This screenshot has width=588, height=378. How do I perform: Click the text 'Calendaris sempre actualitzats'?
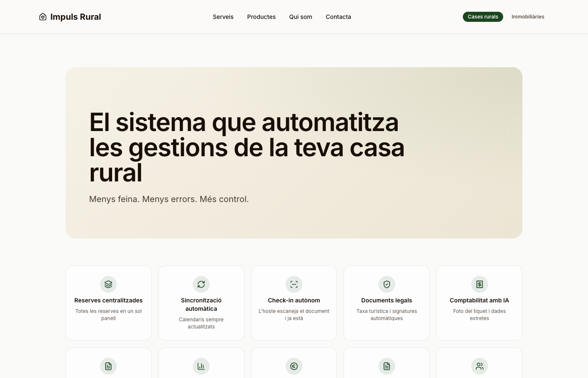(x=201, y=323)
